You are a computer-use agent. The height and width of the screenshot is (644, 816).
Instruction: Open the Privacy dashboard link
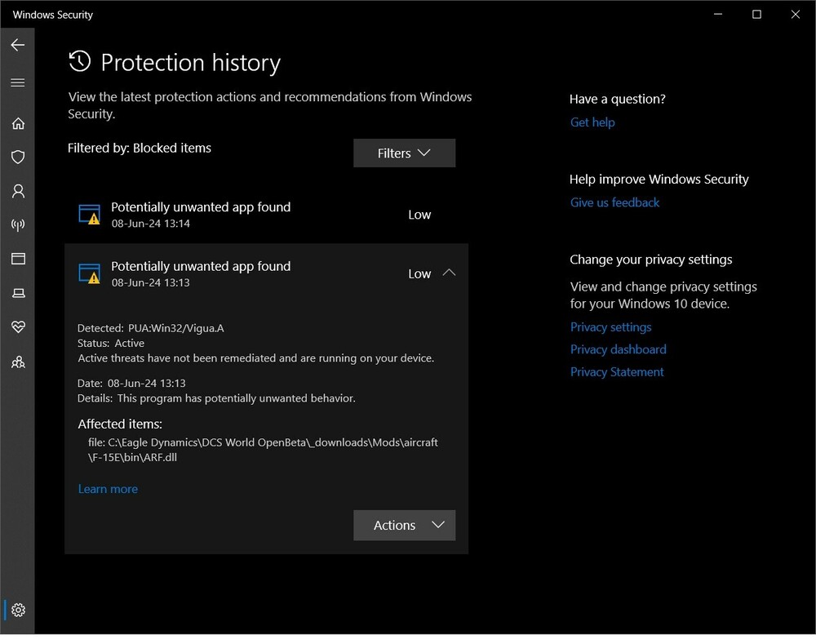coord(618,349)
